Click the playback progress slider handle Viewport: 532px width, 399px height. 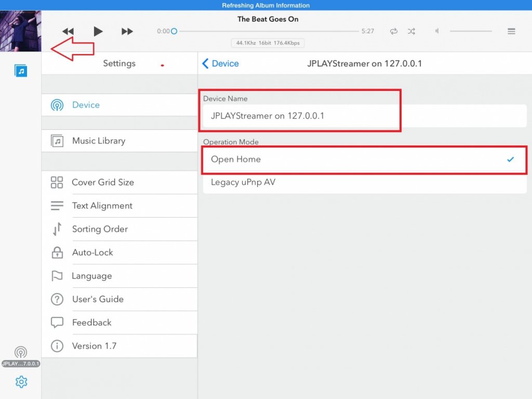click(x=174, y=31)
